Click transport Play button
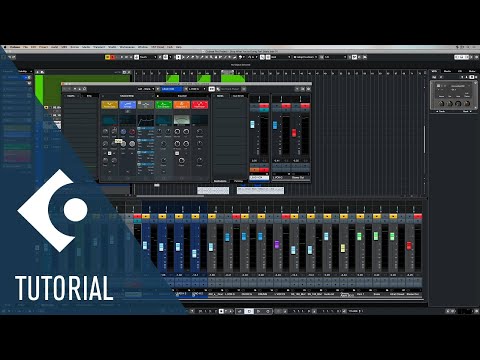The image size is (480, 360). (258, 311)
